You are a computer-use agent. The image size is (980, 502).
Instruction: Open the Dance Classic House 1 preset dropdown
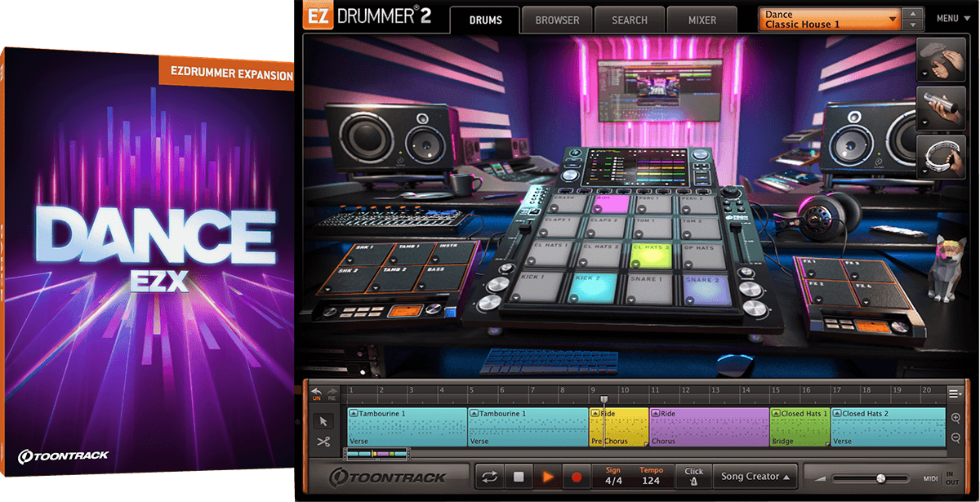830,19
